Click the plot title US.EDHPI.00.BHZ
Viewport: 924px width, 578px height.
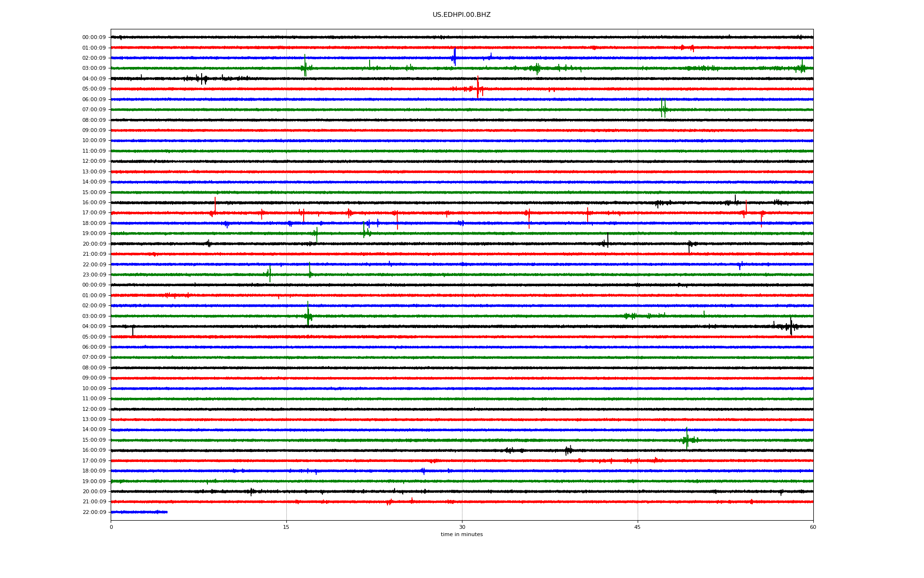pyautogui.click(x=461, y=15)
